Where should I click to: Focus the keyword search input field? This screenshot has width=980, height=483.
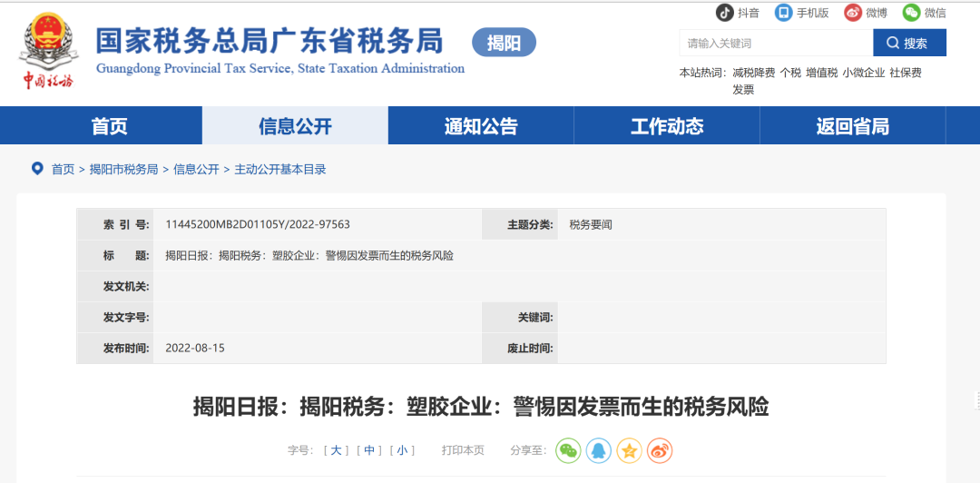(775, 43)
